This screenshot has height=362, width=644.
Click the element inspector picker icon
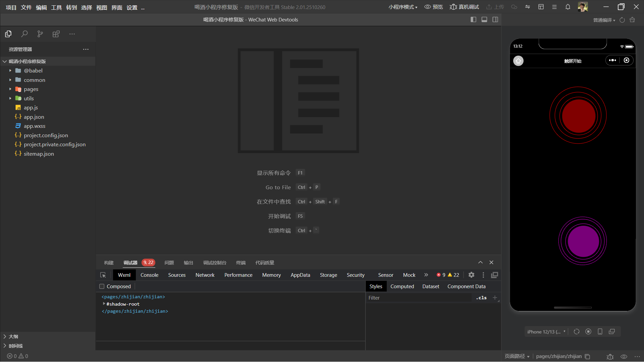[x=103, y=275]
